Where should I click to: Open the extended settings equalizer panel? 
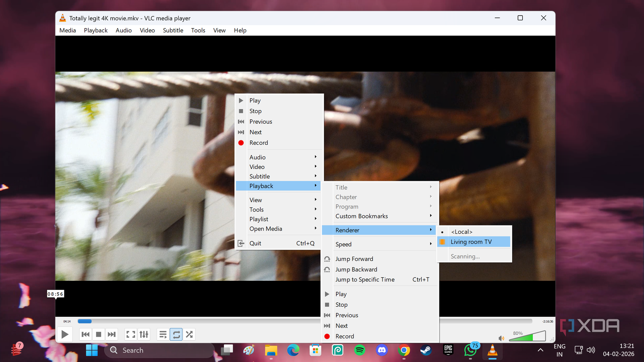pos(144,334)
